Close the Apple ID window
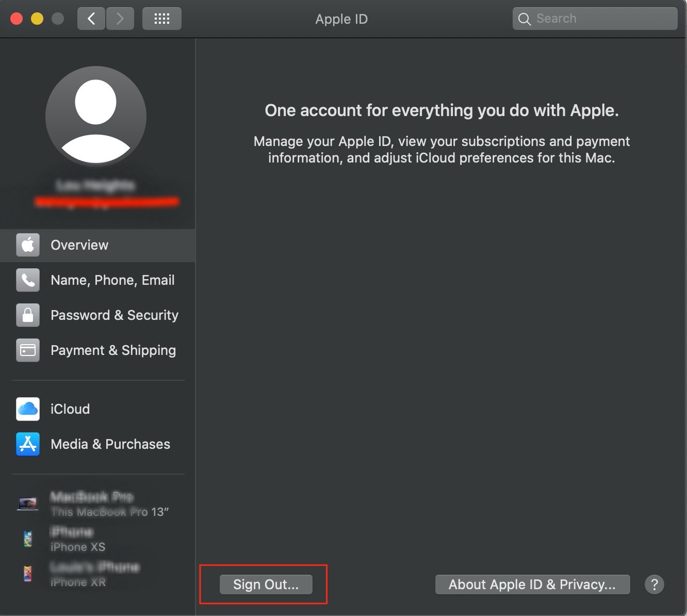This screenshot has height=616, width=687. point(17,19)
